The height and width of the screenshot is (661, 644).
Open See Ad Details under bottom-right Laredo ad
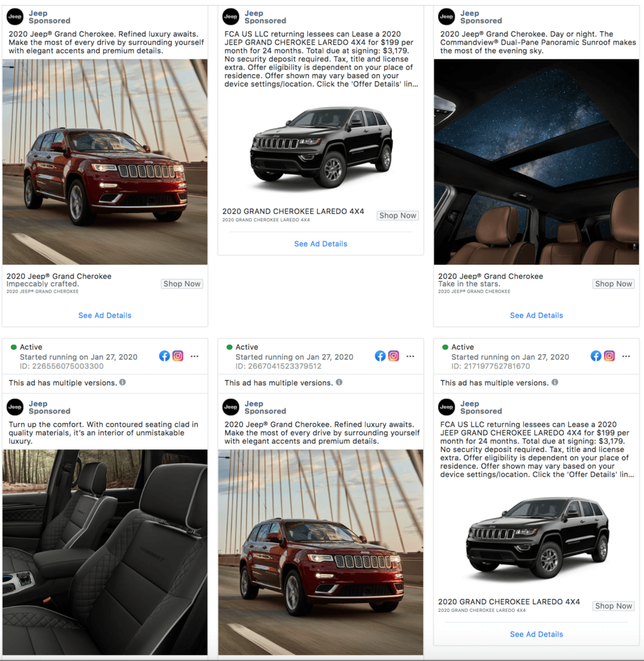click(x=537, y=634)
